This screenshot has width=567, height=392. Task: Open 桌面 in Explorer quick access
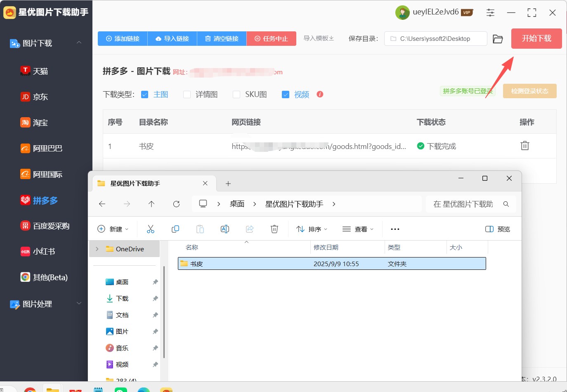pyautogui.click(x=122, y=282)
